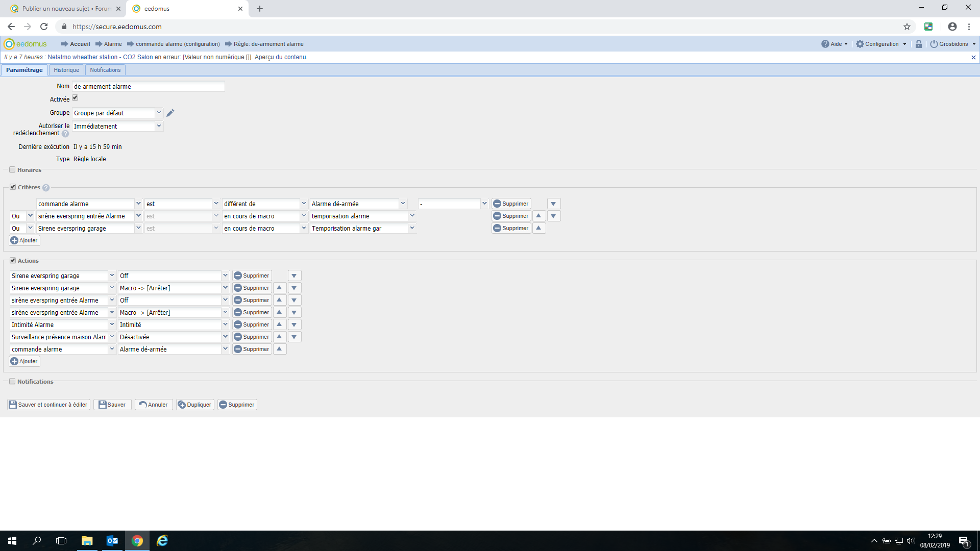Click the Ajouter add button in Actions
The width and height of the screenshot is (980, 551).
tap(24, 361)
